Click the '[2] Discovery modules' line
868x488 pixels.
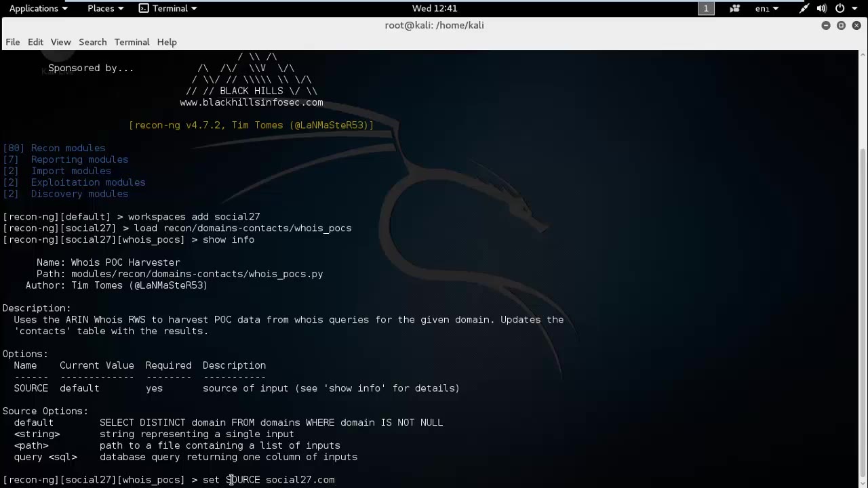tap(66, 194)
